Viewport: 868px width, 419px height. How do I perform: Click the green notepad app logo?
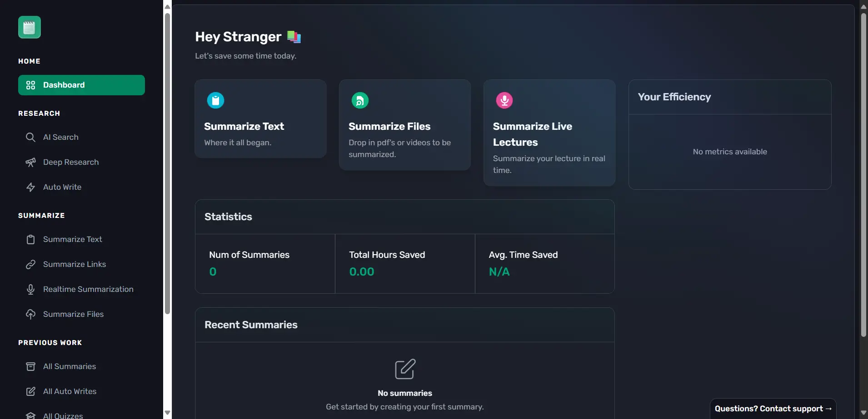tap(30, 27)
